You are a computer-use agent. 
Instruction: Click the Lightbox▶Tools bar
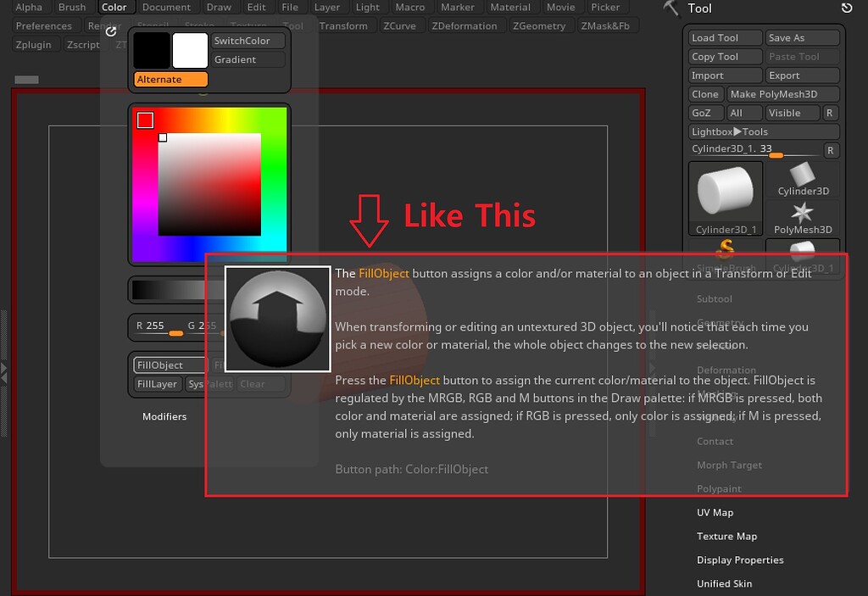tap(763, 131)
